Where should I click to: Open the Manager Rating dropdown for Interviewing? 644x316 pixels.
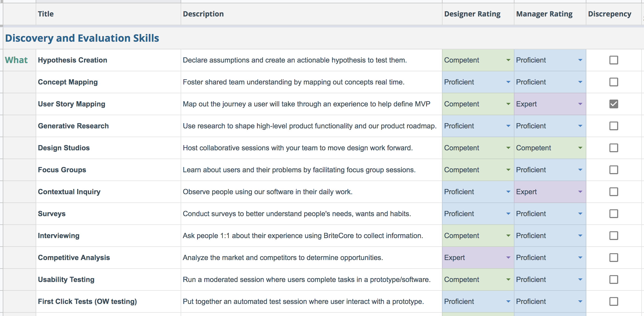(x=580, y=235)
